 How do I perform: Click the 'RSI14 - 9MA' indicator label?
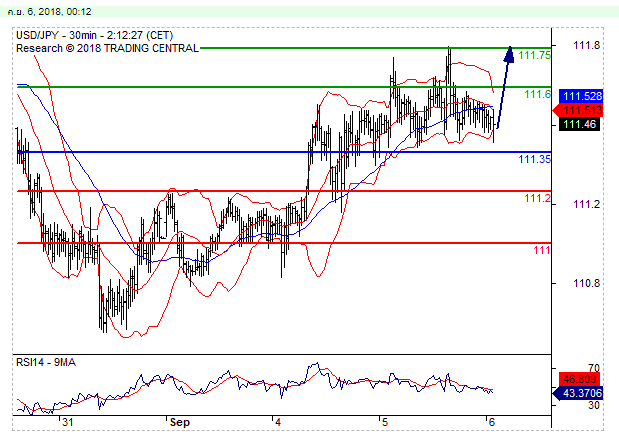click(x=46, y=362)
